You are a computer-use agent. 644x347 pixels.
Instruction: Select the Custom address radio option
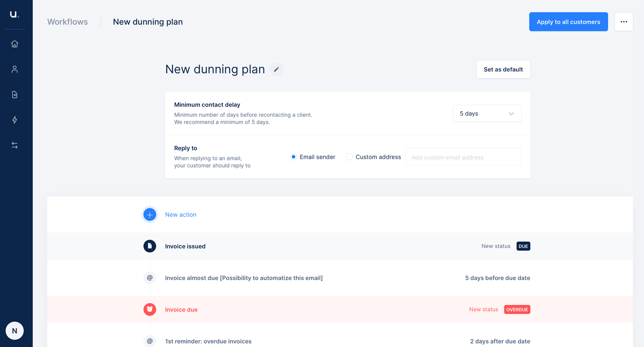(x=349, y=157)
